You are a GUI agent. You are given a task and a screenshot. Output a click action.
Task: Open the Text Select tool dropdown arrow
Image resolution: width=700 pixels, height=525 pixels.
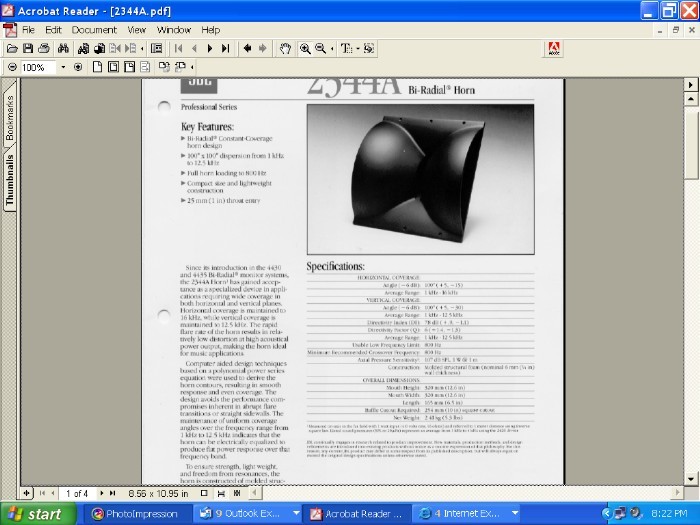coord(358,49)
